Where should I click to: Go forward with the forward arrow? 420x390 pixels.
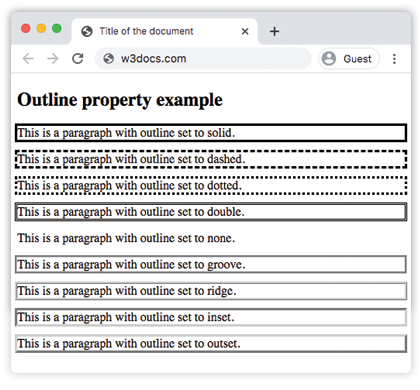pos(53,59)
